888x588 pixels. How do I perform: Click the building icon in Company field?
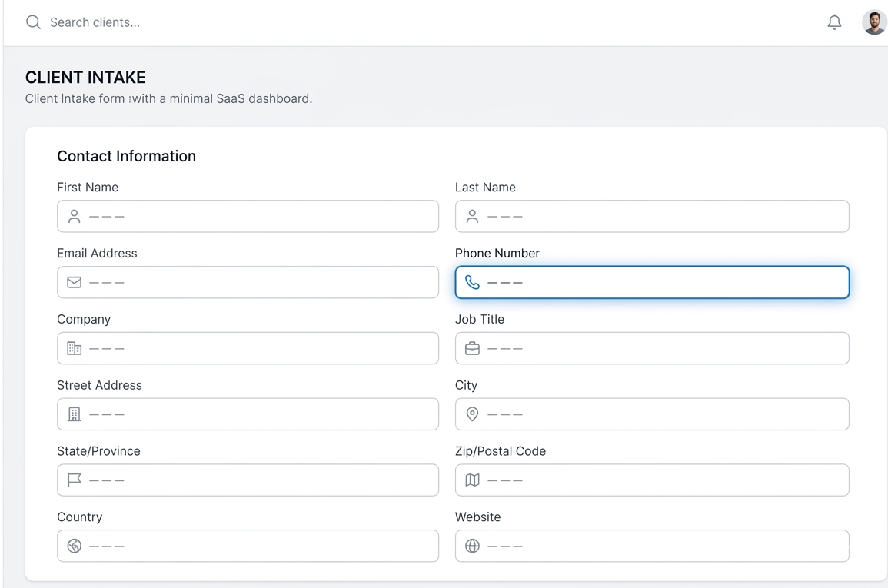pyautogui.click(x=75, y=349)
